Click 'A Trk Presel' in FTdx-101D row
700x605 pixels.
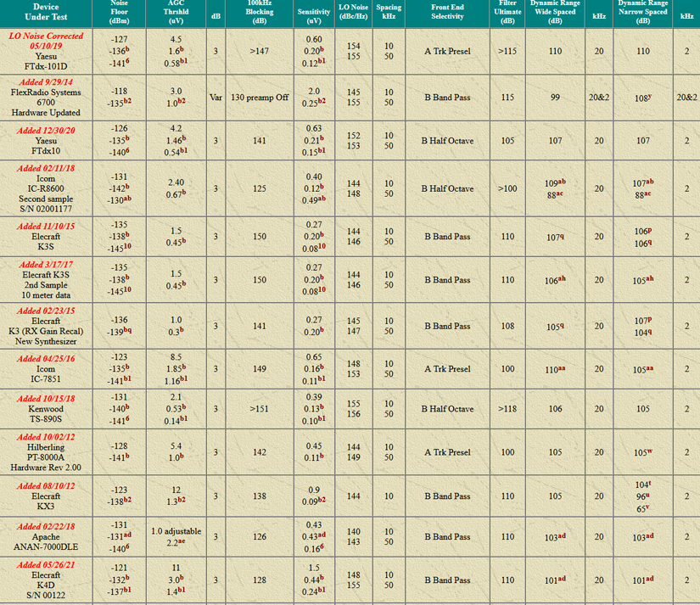pos(447,52)
